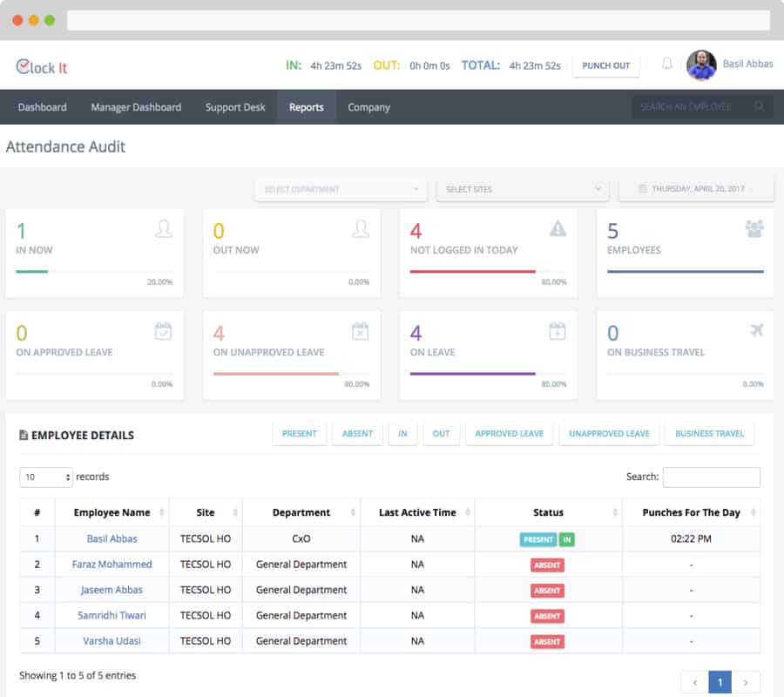Viewport: 784px width, 697px height.
Task: Change the records-per-page selector from 10
Action: click(x=46, y=477)
